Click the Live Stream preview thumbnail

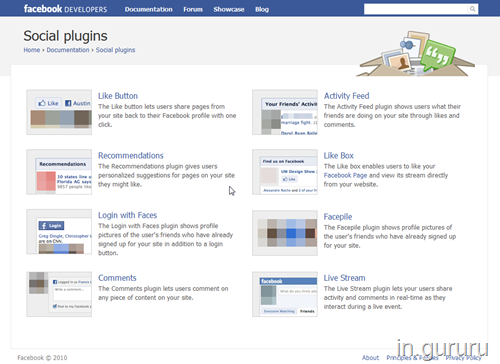coord(285,294)
